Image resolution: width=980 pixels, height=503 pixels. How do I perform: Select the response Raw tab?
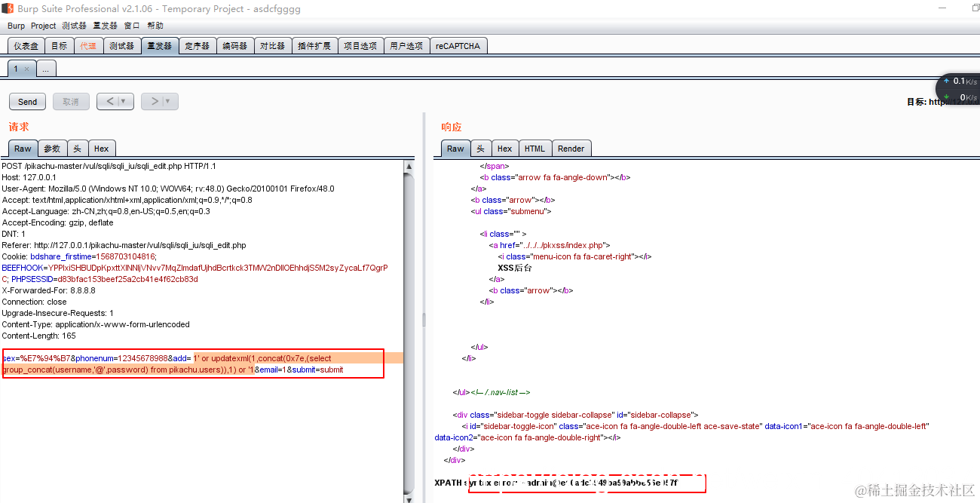tap(456, 149)
